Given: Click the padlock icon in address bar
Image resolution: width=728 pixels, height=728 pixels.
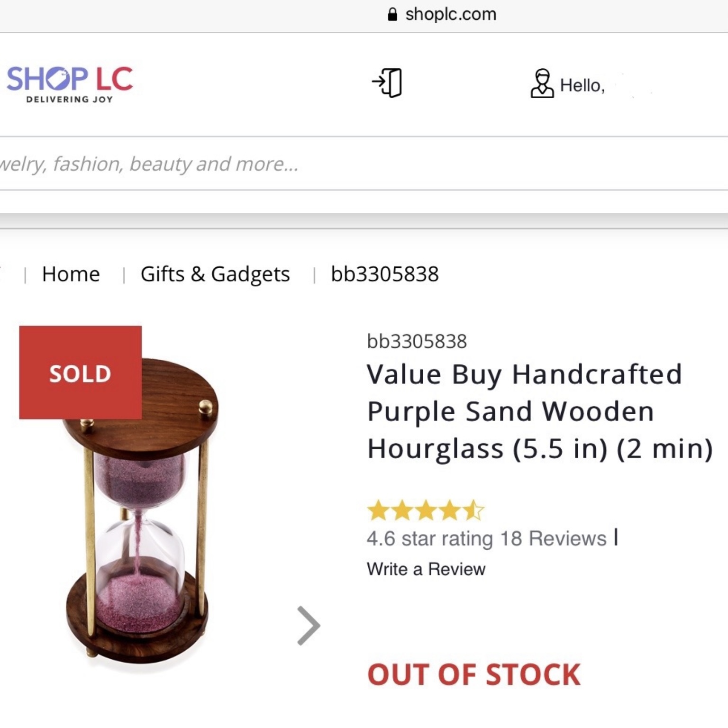Looking at the screenshot, I should click(392, 14).
